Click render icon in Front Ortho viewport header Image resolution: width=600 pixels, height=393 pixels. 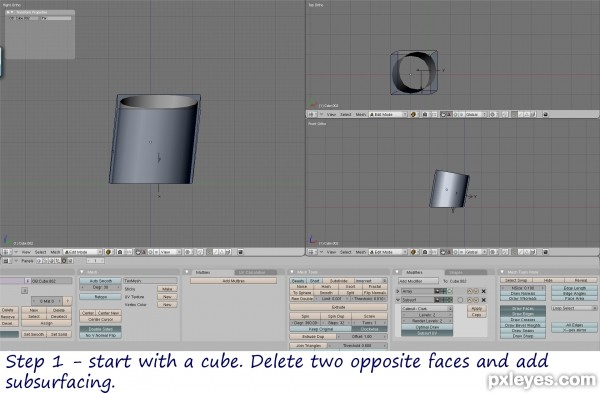coord(546,252)
